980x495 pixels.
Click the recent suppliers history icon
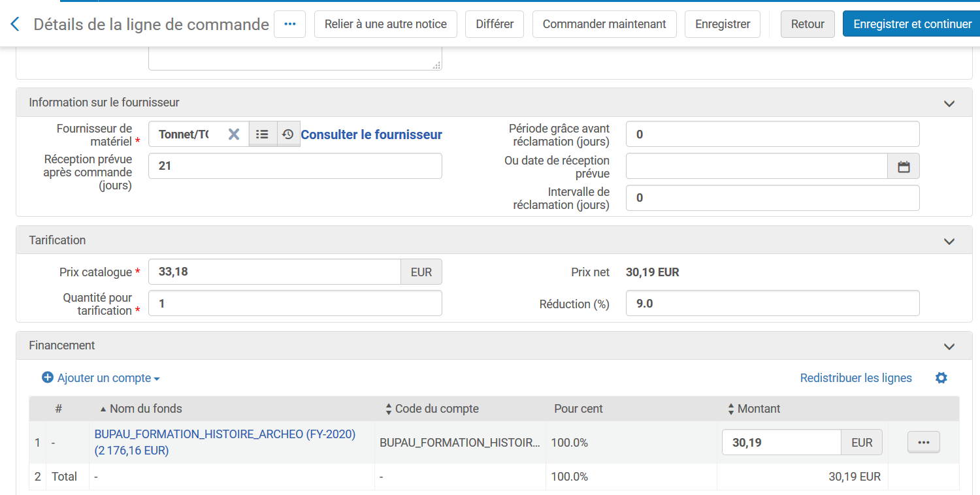[288, 135]
